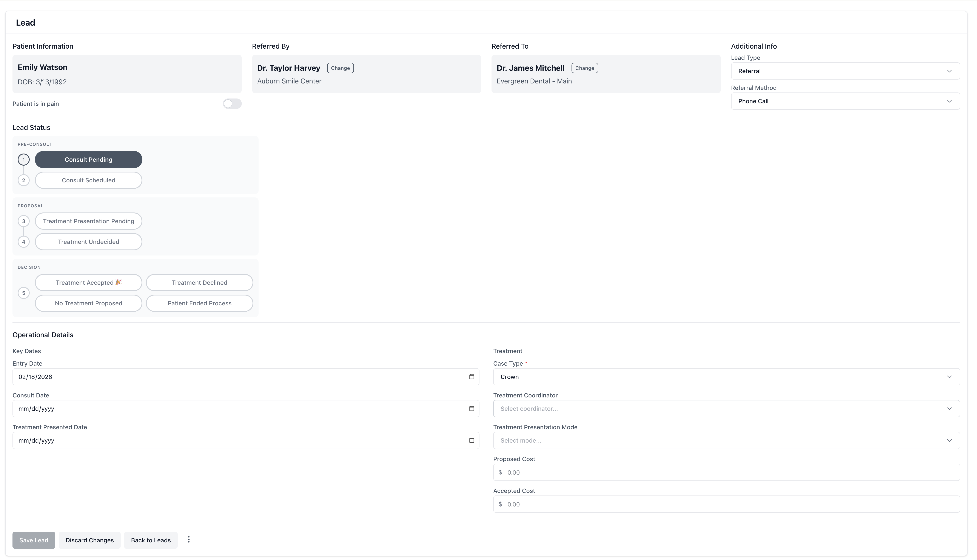Change the referred-to doctor Dr. James Mitchell
977x560 pixels.
(x=584, y=68)
